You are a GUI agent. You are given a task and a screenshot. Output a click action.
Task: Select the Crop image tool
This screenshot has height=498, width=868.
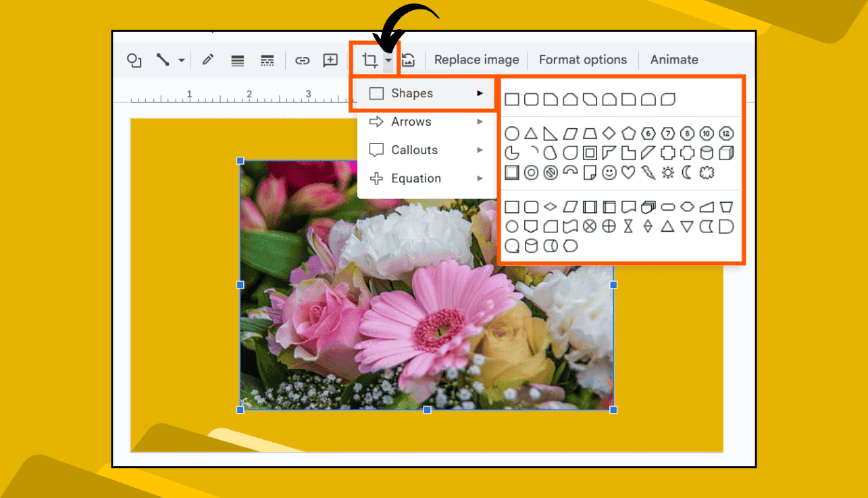(371, 59)
